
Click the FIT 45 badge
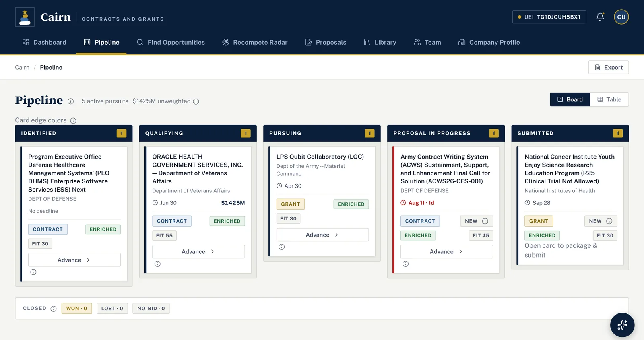tap(481, 235)
